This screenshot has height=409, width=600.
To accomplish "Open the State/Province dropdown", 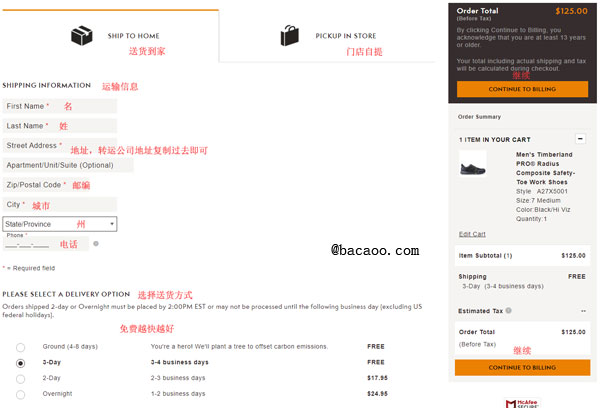I will tap(60, 224).
